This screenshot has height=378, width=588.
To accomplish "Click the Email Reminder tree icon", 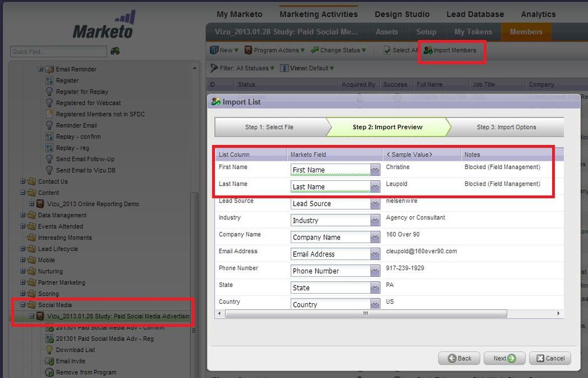I will click(49, 69).
